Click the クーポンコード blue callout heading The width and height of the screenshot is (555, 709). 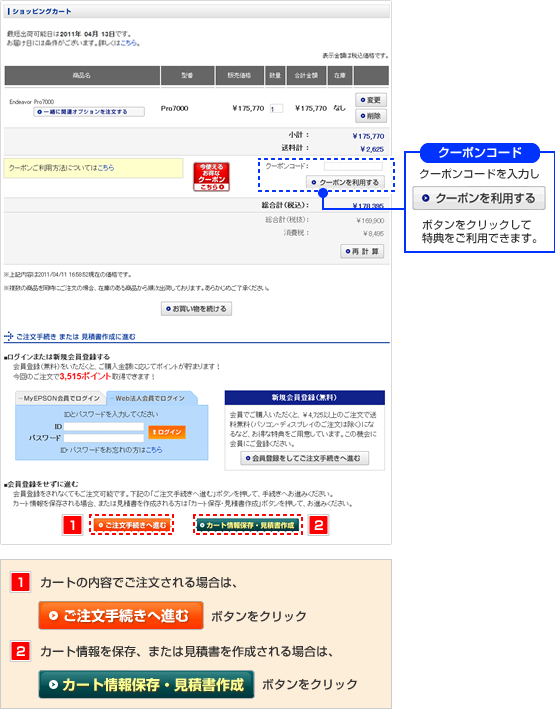click(480, 153)
